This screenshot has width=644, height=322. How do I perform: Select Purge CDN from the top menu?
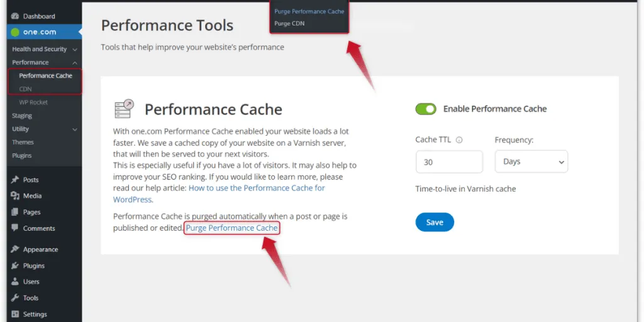[290, 24]
